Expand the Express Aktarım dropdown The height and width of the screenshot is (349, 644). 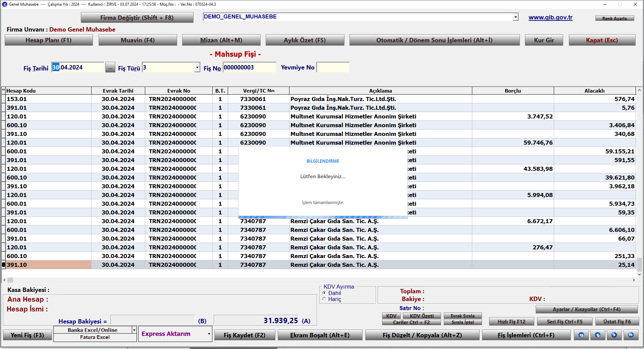pyautogui.click(x=209, y=334)
